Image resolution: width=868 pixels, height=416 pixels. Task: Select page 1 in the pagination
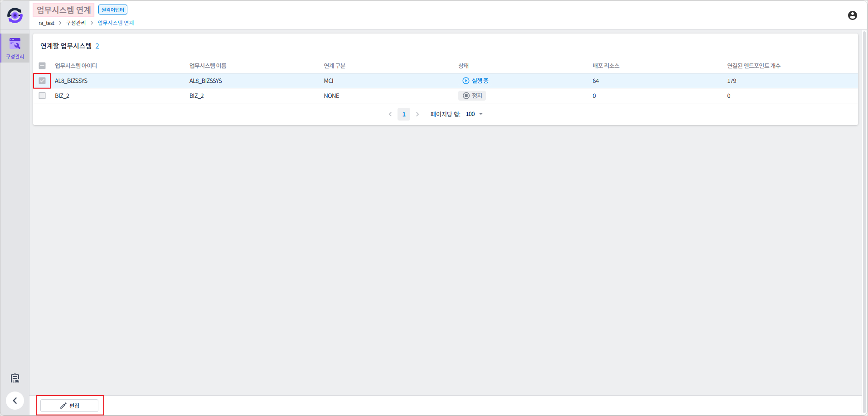404,114
